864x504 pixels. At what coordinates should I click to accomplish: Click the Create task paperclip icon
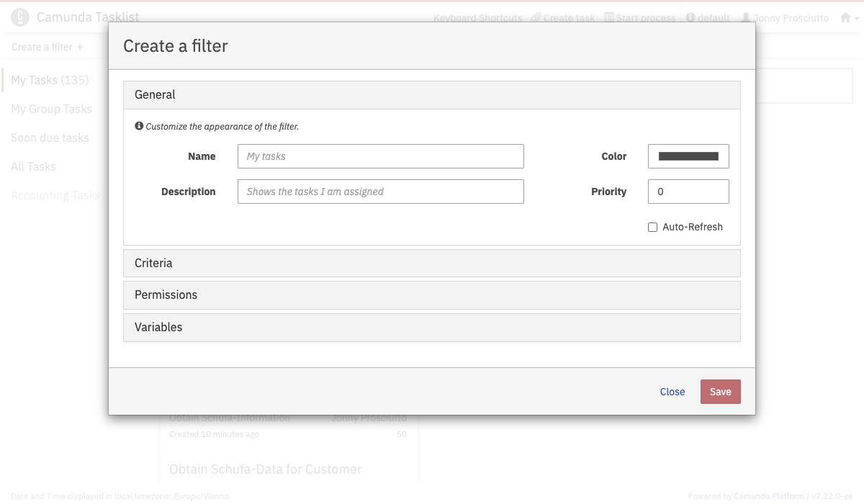(x=536, y=18)
